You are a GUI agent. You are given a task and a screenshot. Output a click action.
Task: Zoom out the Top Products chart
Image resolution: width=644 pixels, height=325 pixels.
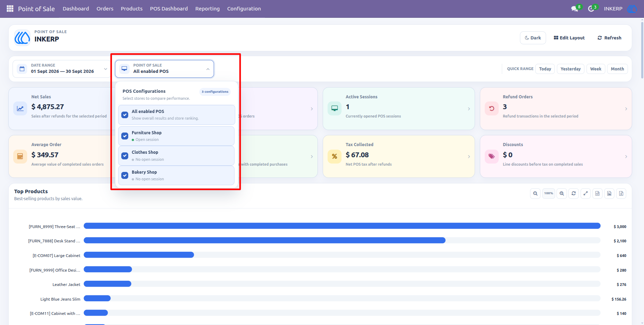click(x=535, y=194)
